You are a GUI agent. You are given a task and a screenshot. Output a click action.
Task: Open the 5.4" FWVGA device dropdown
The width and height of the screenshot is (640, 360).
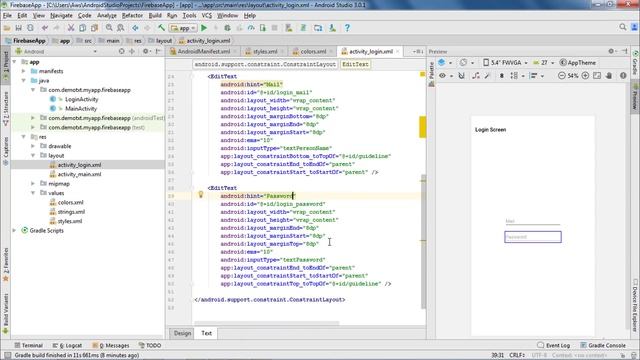coord(505,63)
